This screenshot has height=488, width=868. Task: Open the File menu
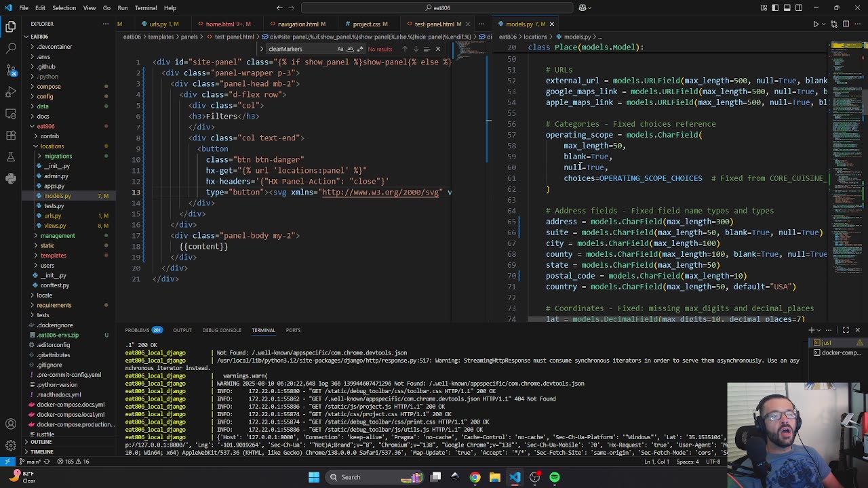coord(24,8)
